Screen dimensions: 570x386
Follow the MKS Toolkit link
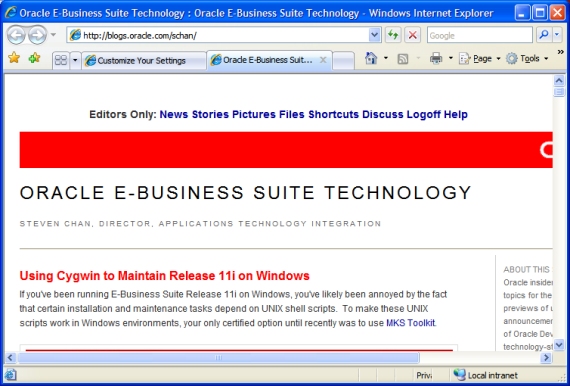[x=410, y=323]
